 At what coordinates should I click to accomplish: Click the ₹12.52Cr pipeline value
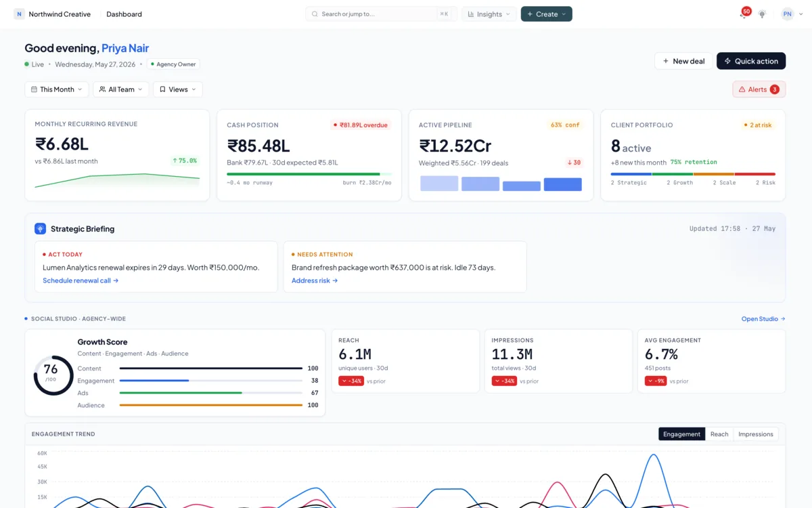point(455,146)
